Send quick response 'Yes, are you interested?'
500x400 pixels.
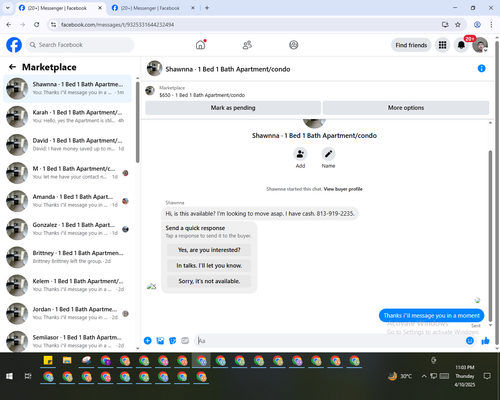pyautogui.click(x=209, y=250)
